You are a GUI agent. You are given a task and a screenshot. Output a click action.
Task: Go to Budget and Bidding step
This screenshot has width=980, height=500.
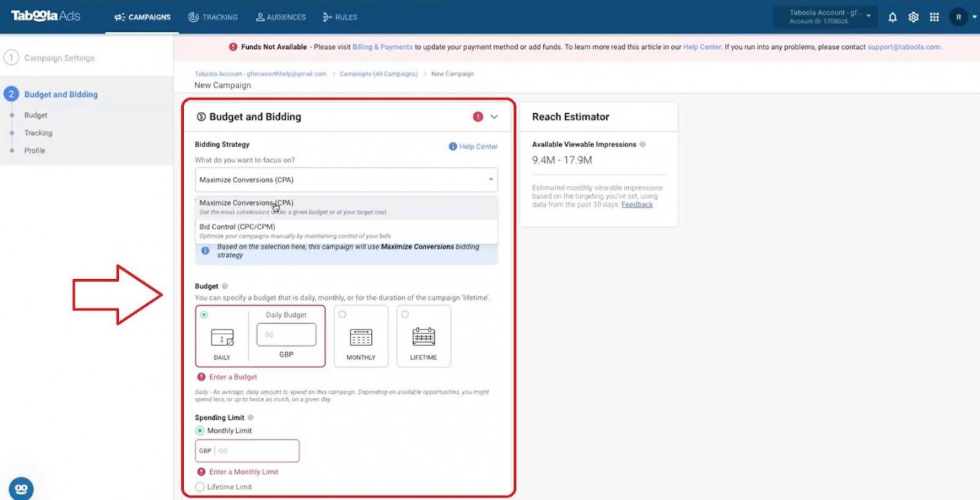tap(61, 95)
